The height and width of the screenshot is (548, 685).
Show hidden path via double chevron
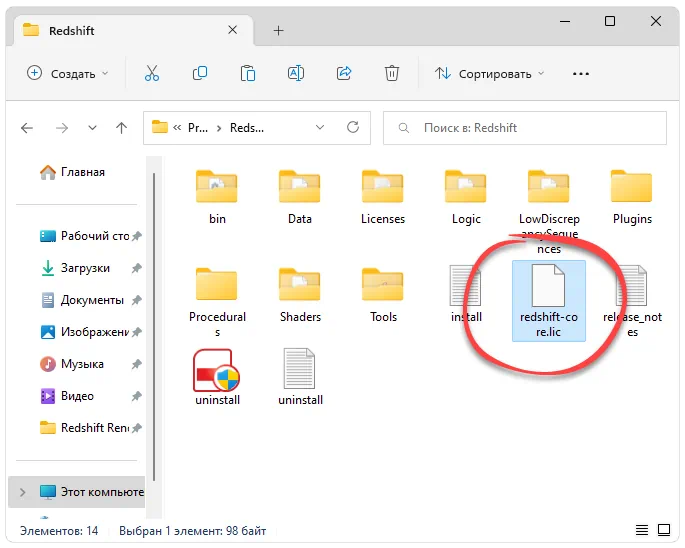[177, 128]
